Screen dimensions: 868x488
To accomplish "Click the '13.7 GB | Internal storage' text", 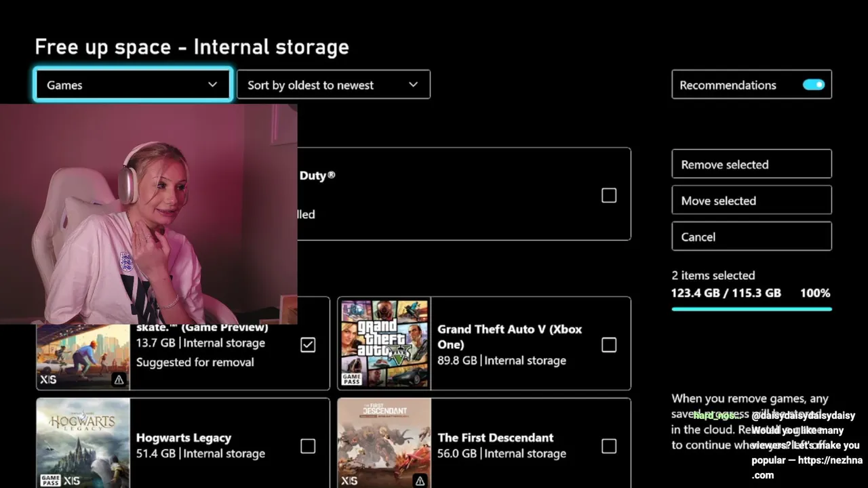I will point(200,342).
